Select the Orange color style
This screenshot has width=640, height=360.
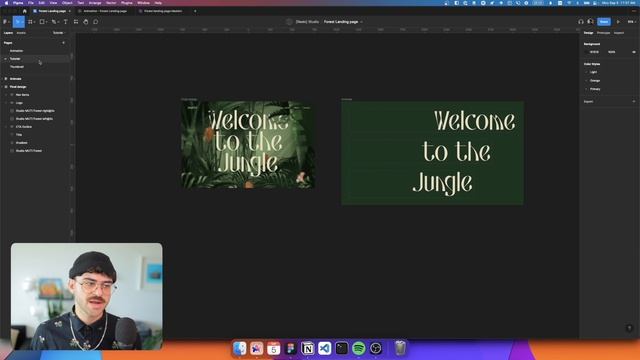coord(595,80)
